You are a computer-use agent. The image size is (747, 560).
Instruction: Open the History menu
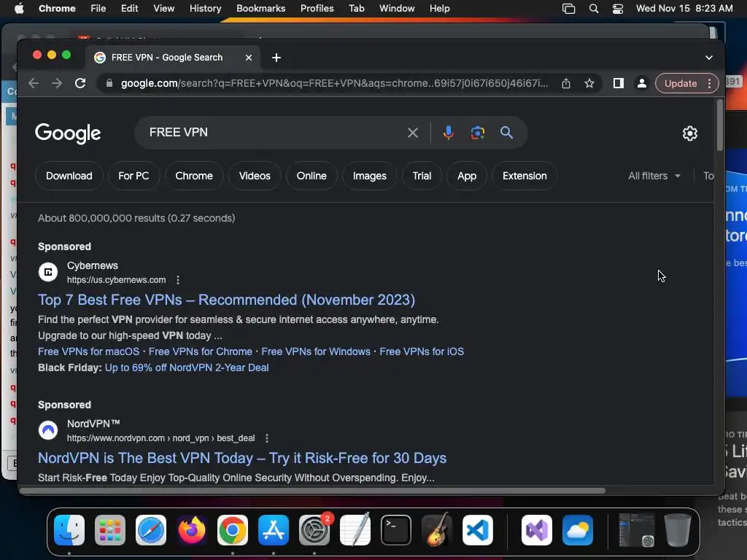[x=205, y=9]
